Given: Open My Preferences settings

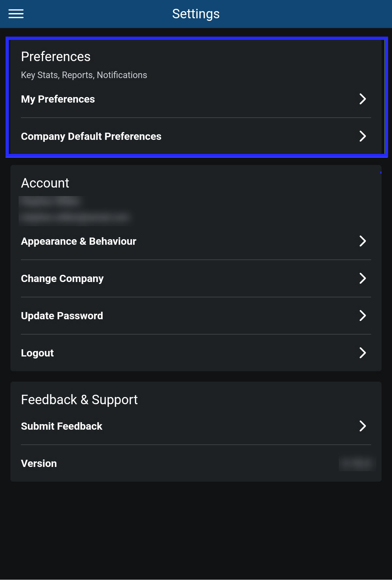Looking at the screenshot, I should pos(58,99).
